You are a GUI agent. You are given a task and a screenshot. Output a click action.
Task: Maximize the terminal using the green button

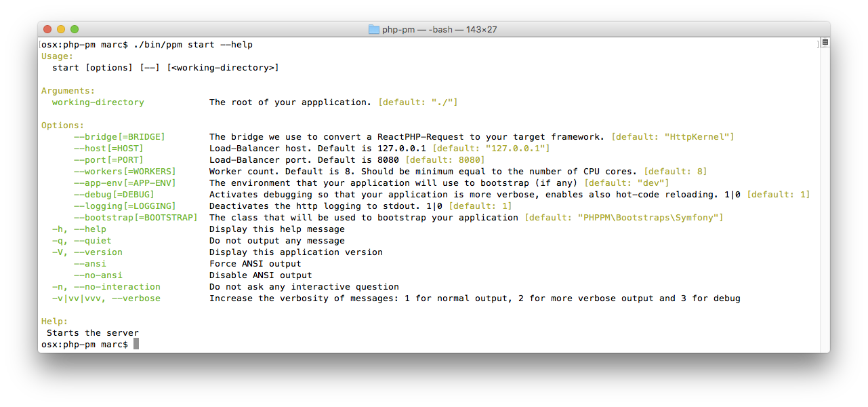click(x=75, y=29)
